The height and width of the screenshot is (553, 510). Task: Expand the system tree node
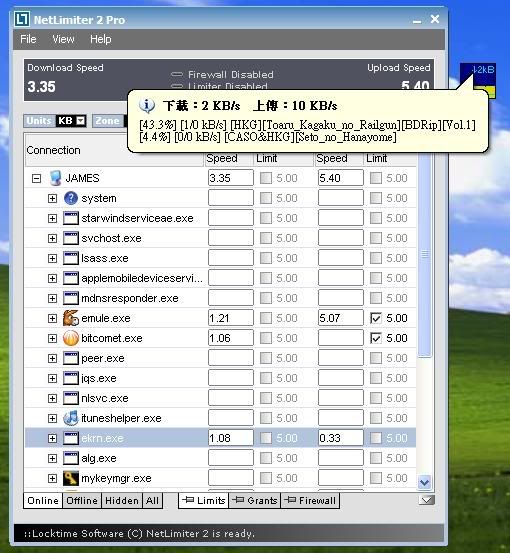click(52, 199)
